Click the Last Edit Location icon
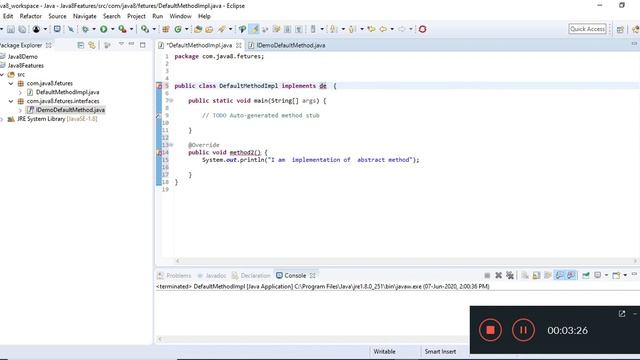The image size is (640, 360). [371, 29]
